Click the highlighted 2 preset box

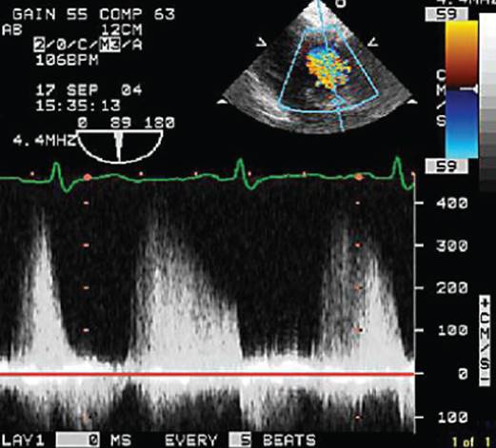pos(39,45)
